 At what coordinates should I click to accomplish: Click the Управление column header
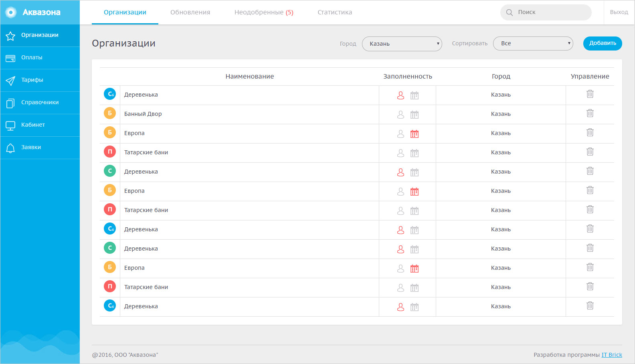pyautogui.click(x=590, y=76)
